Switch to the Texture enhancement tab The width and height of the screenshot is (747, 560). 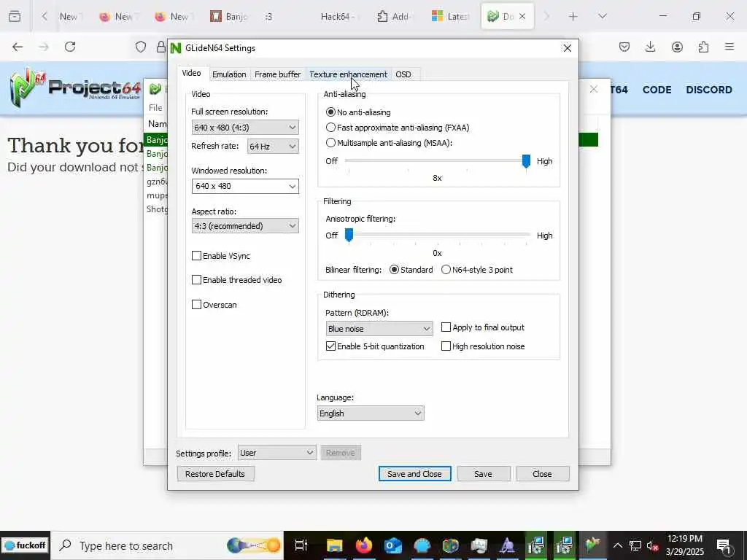(348, 74)
